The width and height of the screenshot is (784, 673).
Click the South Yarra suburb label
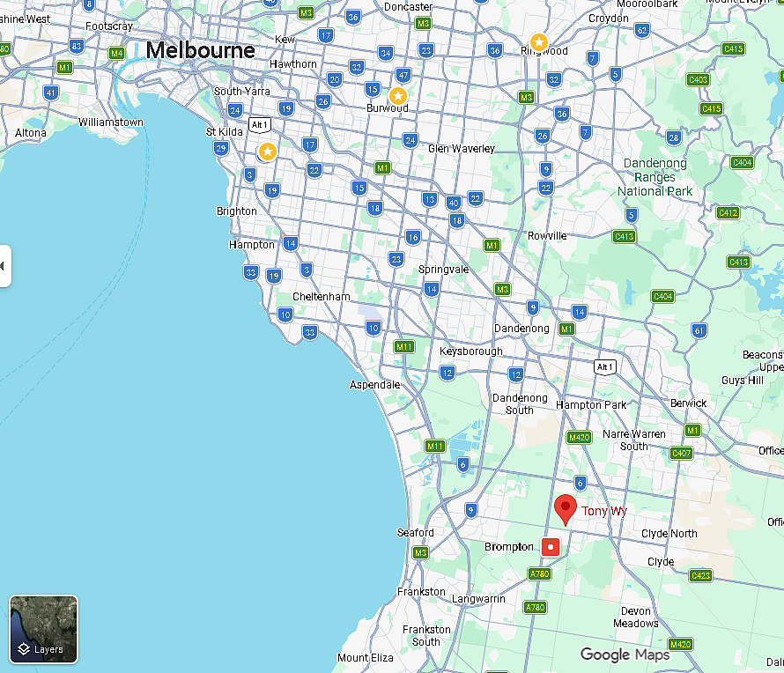coord(242,91)
